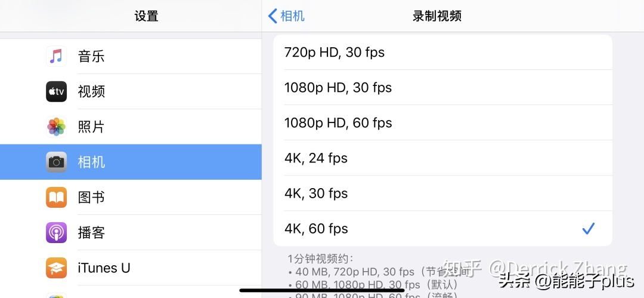Tap the Podcasts icon
The height and width of the screenshot is (298, 644).
pyautogui.click(x=56, y=232)
